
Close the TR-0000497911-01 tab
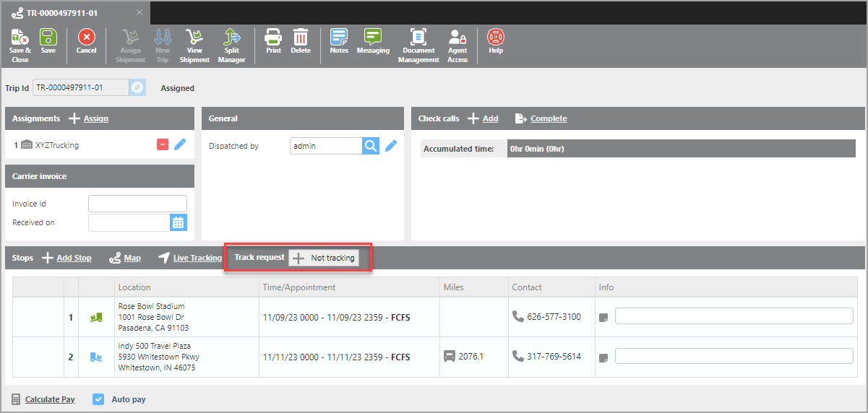pyautogui.click(x=139, y=13)
